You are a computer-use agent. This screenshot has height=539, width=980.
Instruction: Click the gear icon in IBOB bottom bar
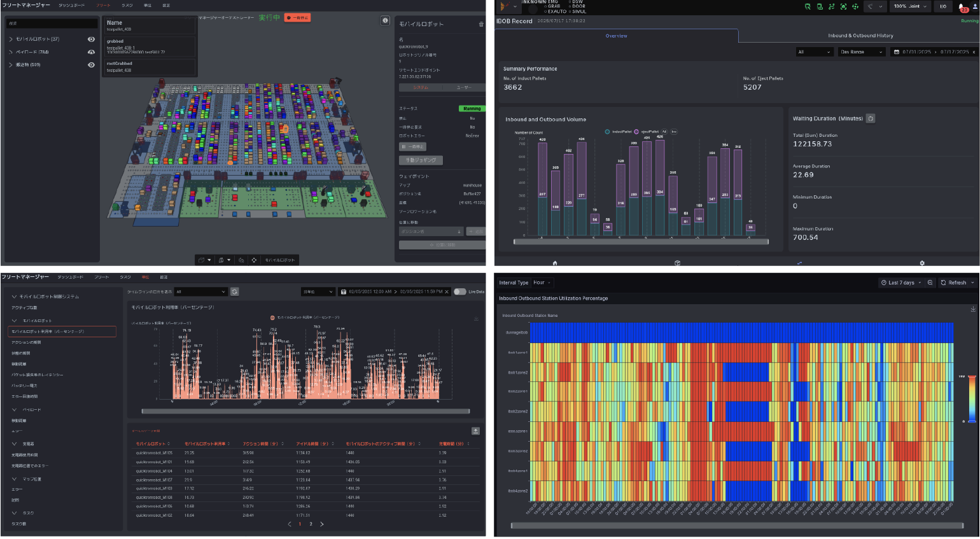[922, 263]
